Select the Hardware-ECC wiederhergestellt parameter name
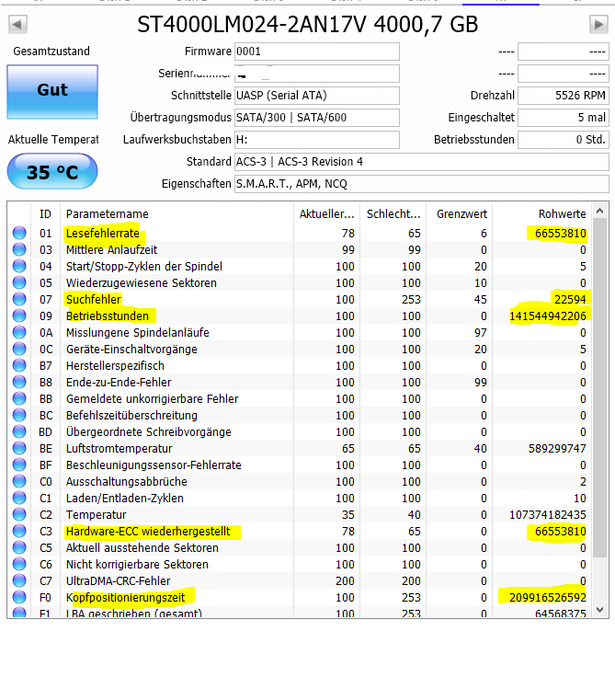 pyautogui.click(x=148, y=532)
